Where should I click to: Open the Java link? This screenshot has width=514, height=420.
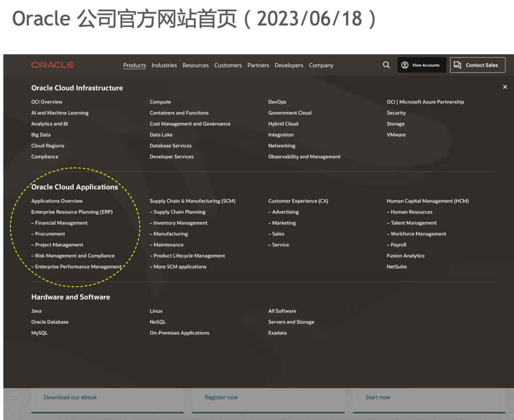36,311
